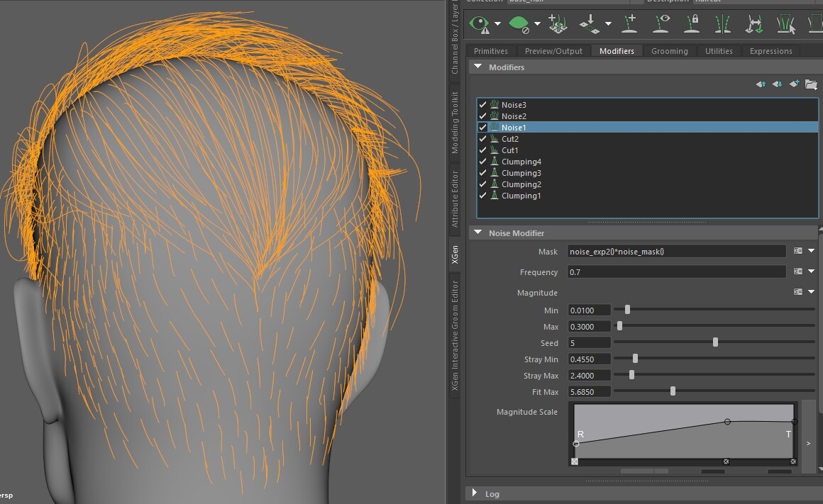This screenshot has height=504, width=823.
Task: Go to the Grooming tab
Action: pos(670,51)
